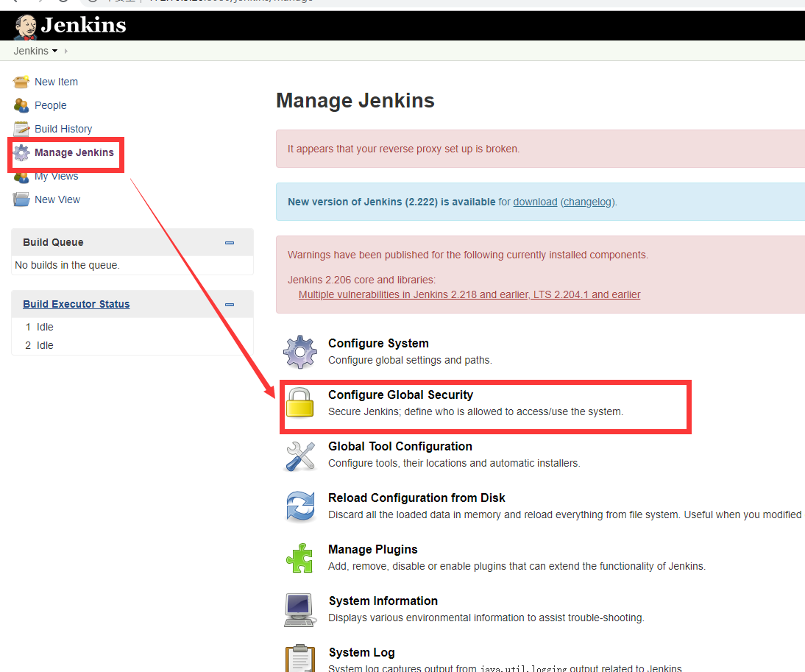
Task: Open Manage Plugins
Action: [x=373, y=549]
